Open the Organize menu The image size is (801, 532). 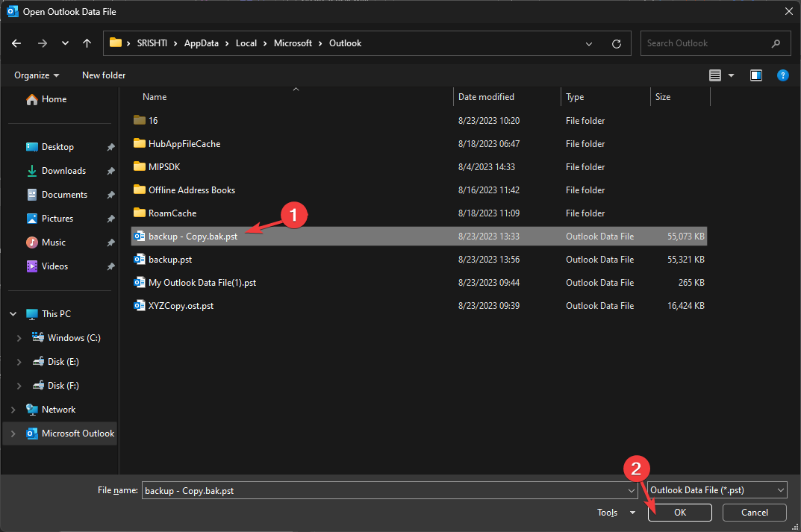click(x=37, y=75)
